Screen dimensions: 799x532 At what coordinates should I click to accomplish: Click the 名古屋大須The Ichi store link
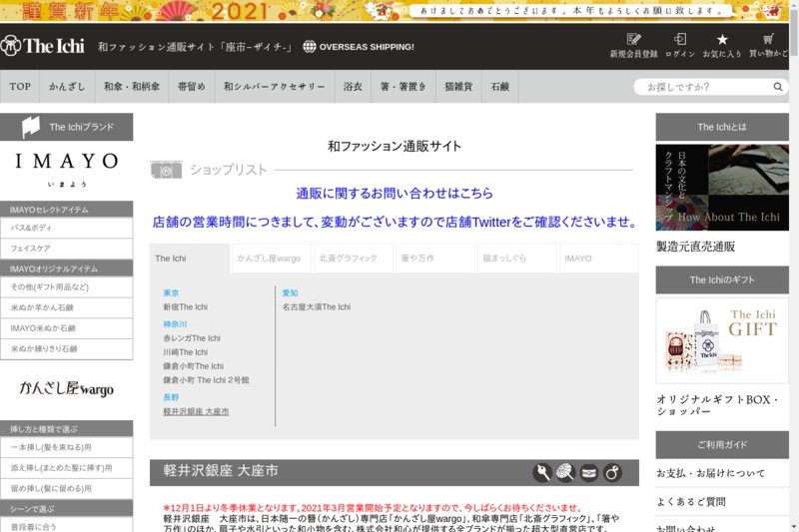pyautogui.click(x=316, y=307)
